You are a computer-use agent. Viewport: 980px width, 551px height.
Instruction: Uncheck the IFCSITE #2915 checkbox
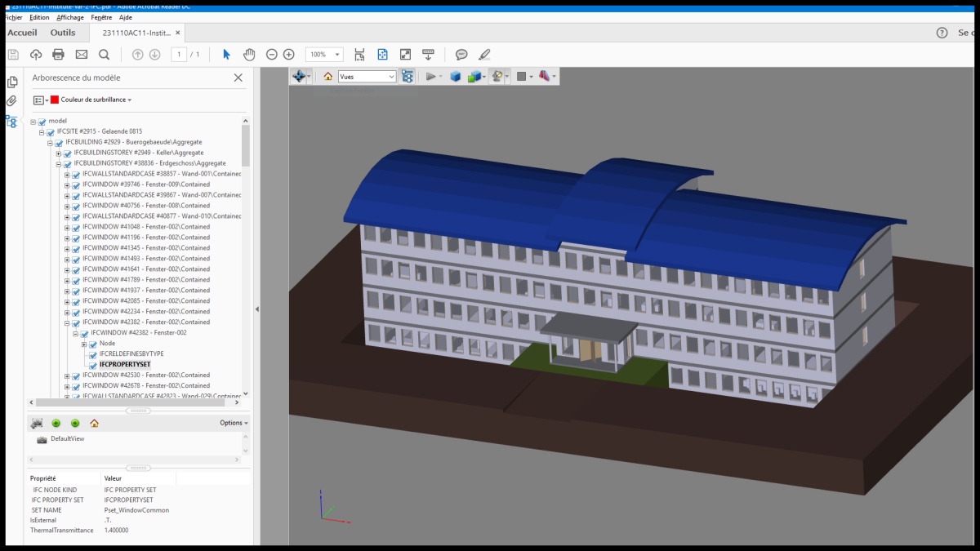coord(50,132)
